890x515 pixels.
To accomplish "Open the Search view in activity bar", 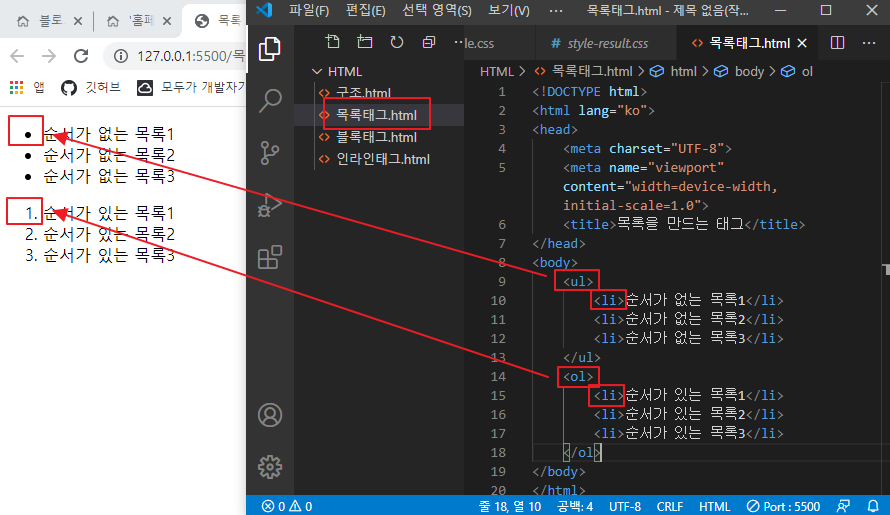I will click(270, 101).
